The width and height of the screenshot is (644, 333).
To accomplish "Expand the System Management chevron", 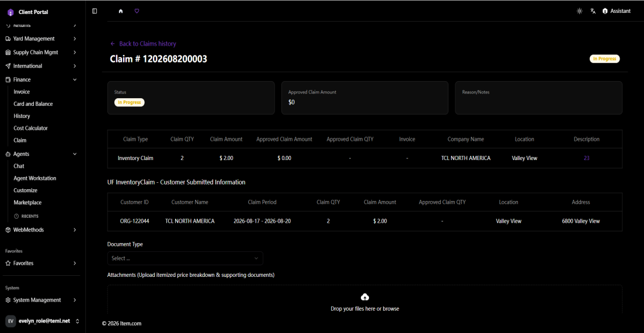I will pos(75,300).
